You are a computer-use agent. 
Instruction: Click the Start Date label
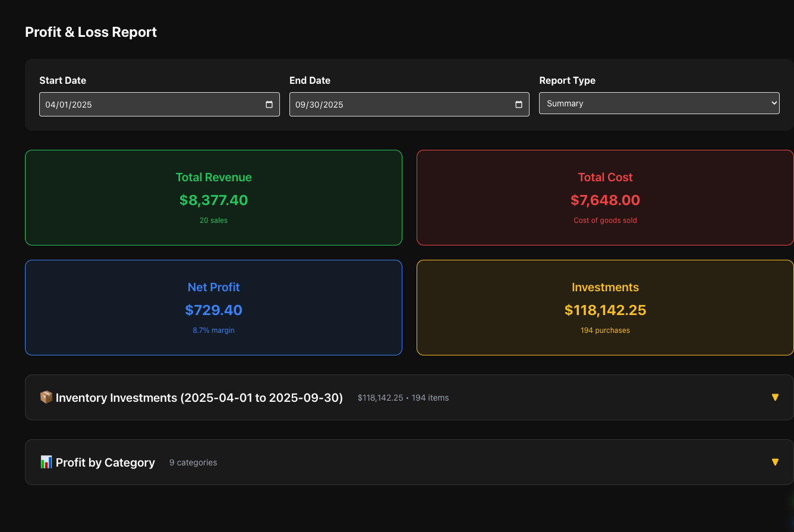pos(62,80)
